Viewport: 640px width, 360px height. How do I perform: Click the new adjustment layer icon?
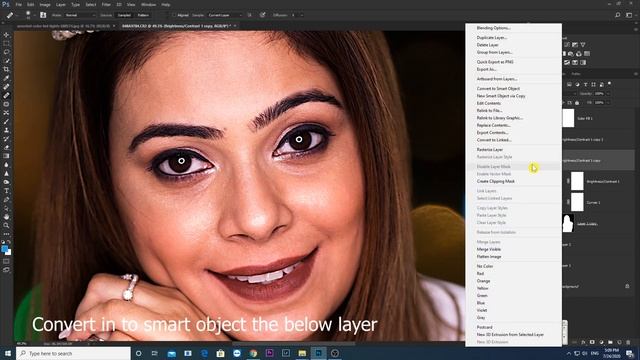tap(601, 342)
